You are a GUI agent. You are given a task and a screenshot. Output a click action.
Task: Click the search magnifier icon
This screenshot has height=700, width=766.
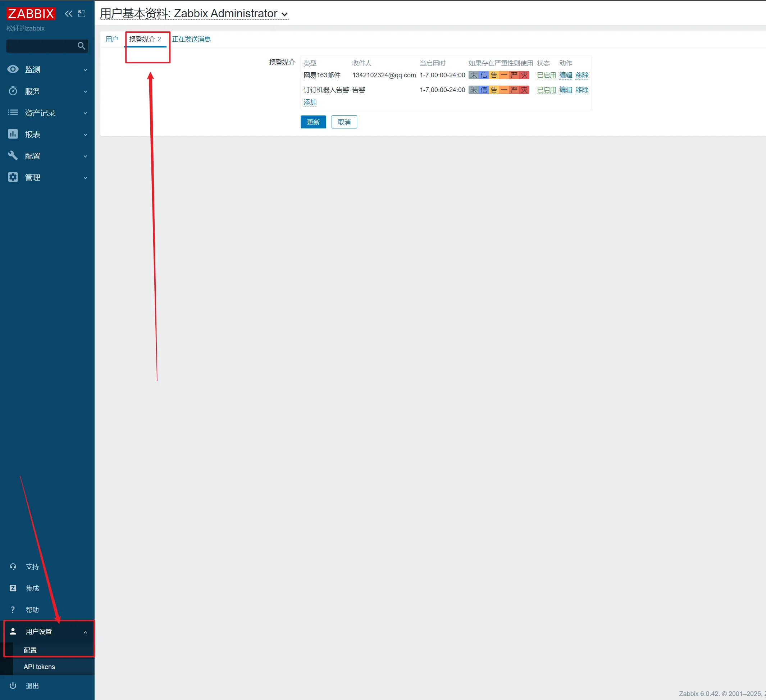pos(81,46)
